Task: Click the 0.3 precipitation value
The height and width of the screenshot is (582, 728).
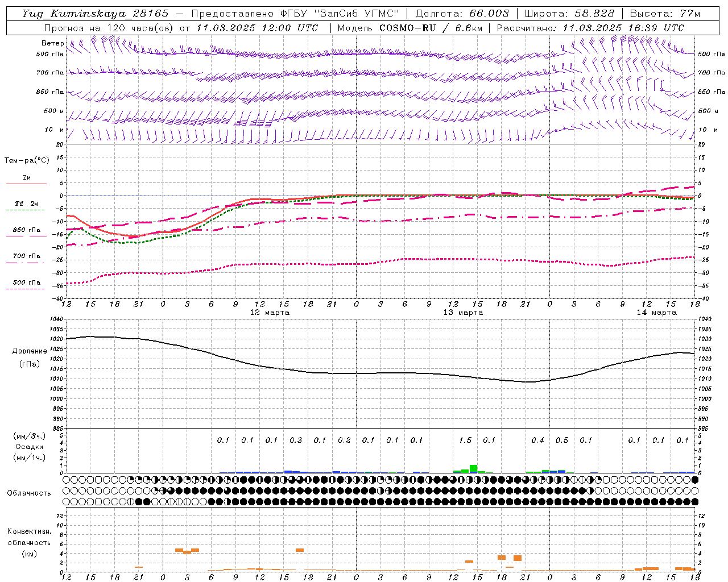Action: 296,440
